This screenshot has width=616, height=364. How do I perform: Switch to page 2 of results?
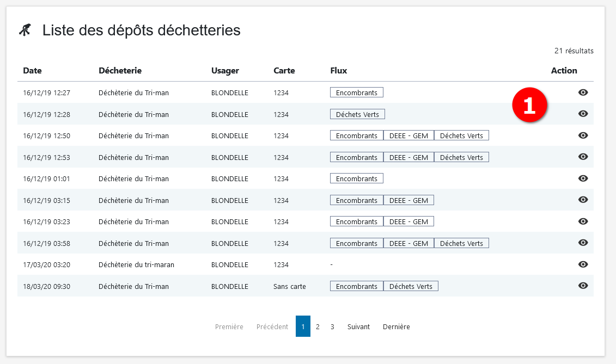[318, 326]
